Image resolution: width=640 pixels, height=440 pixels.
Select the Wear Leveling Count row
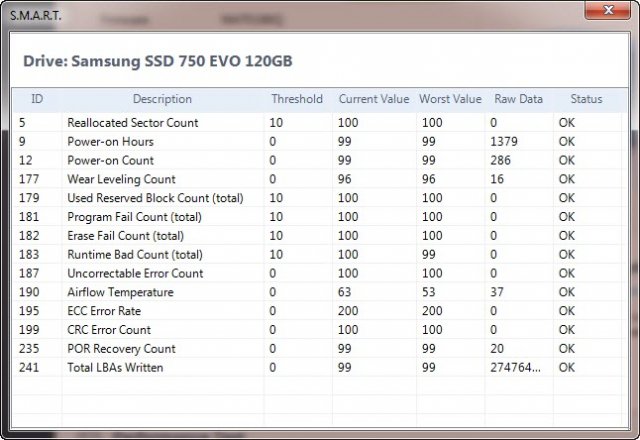pos(121,179)
